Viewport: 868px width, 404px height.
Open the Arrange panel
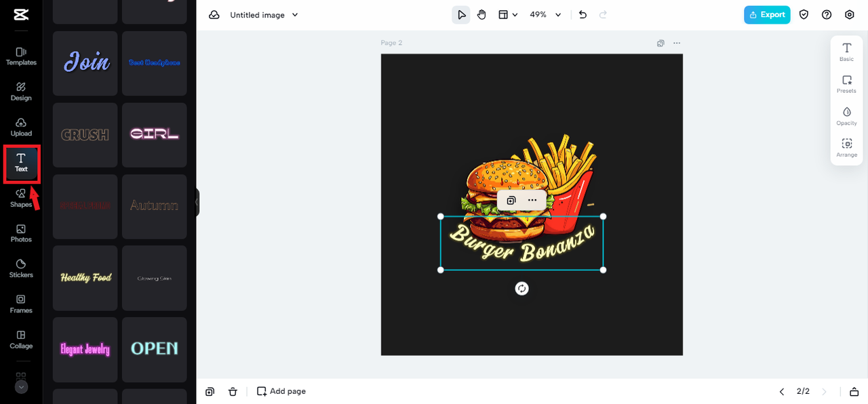click(x=847, y=148)
